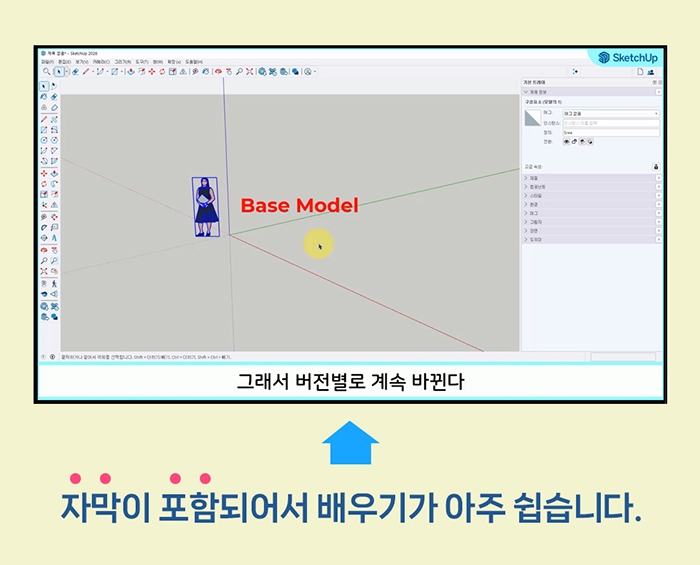Select the Scale tool on top toolbar
Viewport: 700px width, 565px height.
tap(173, 71)
